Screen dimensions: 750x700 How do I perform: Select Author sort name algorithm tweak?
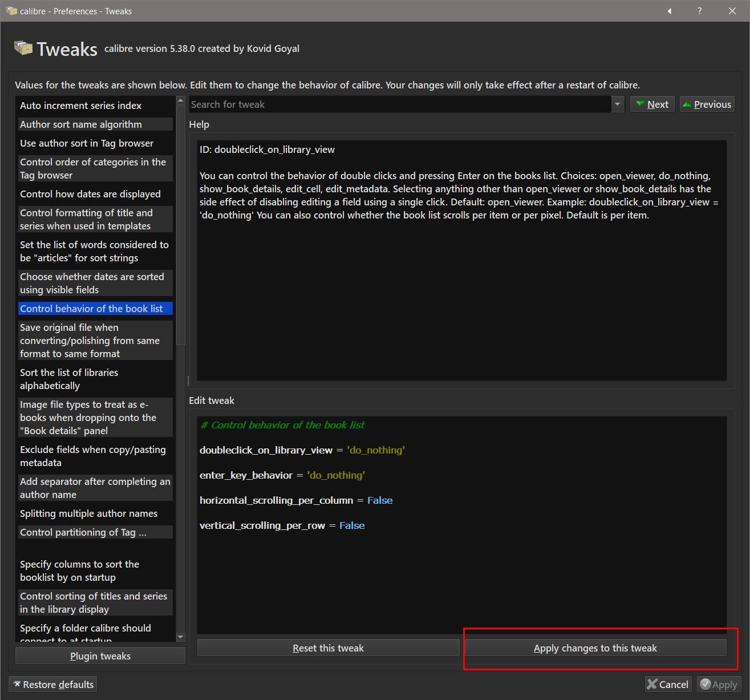pos(95,124)
